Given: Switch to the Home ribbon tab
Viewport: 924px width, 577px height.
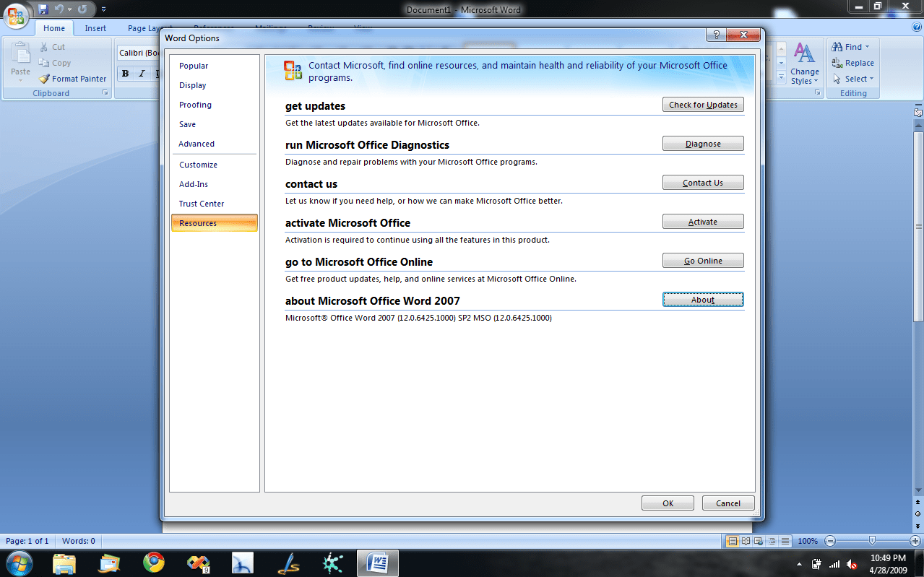Looking at the screenshot, I should (x=54, y=28).
